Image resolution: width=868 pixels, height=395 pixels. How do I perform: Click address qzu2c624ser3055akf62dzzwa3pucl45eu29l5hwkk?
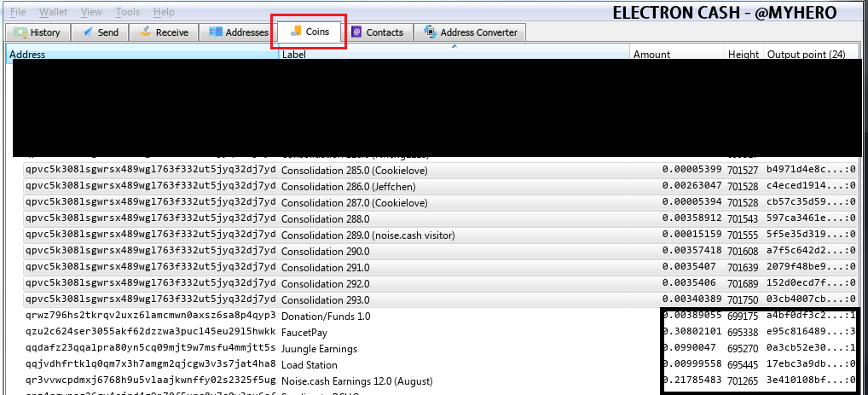pyautogui.click(x=151, y=333)
